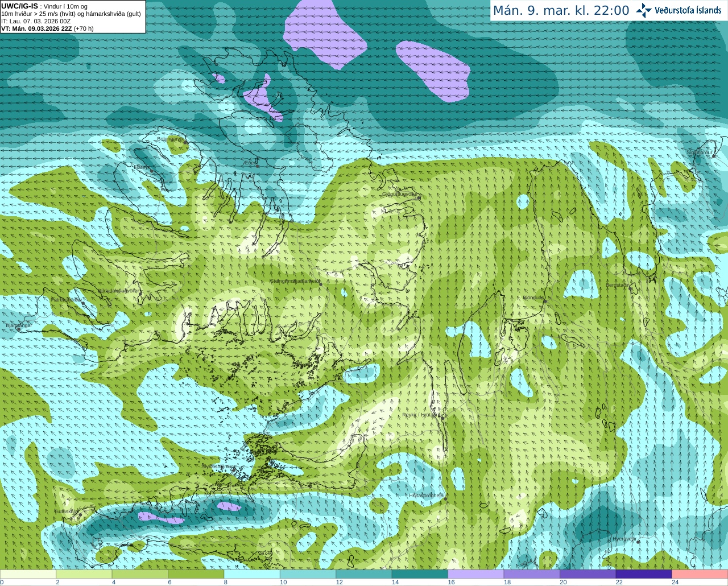Click the 18–20 m/s purple legend swatch
This screenshot has height=586, width=728.
(532, 574)
